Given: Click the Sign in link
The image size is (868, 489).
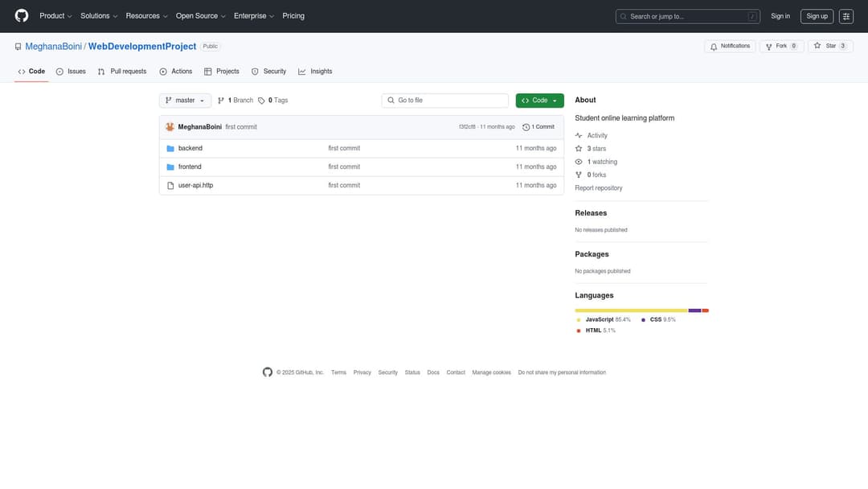Looking at the screenshot, I should point(780,16).
